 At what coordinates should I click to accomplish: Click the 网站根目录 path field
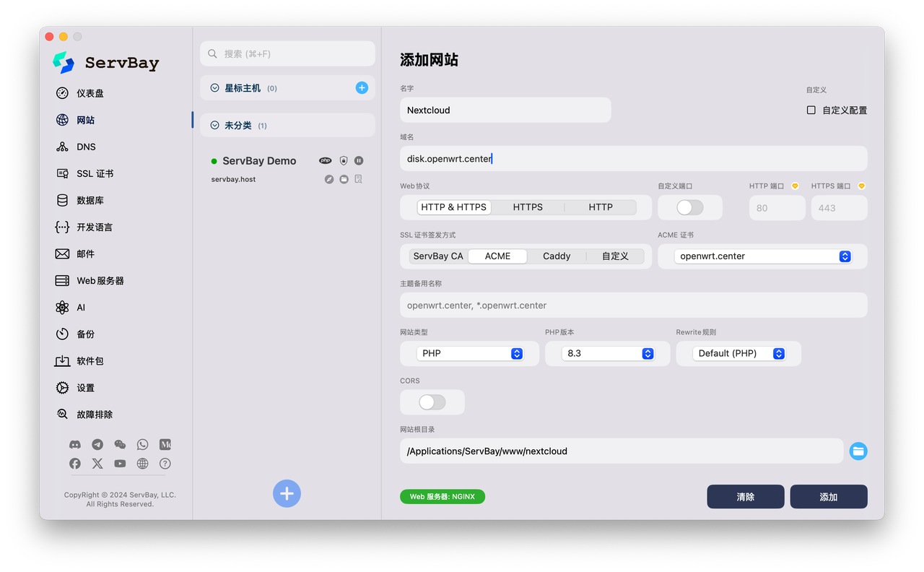622,451
